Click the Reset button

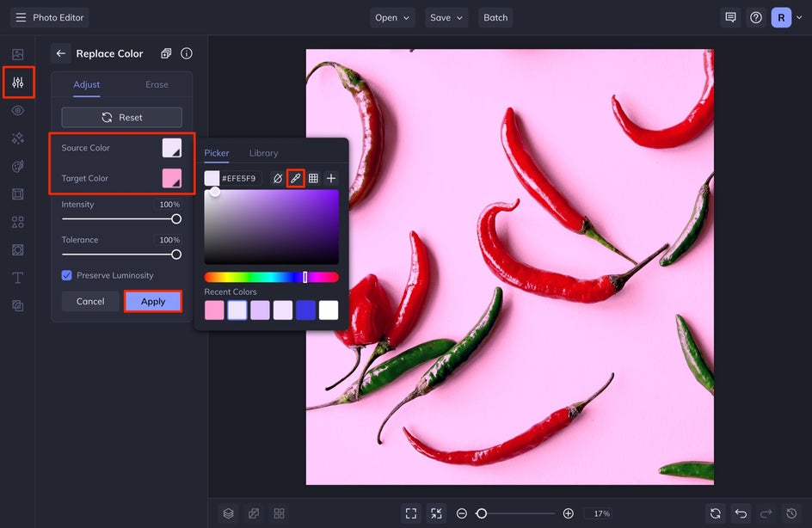coord(121,118)
